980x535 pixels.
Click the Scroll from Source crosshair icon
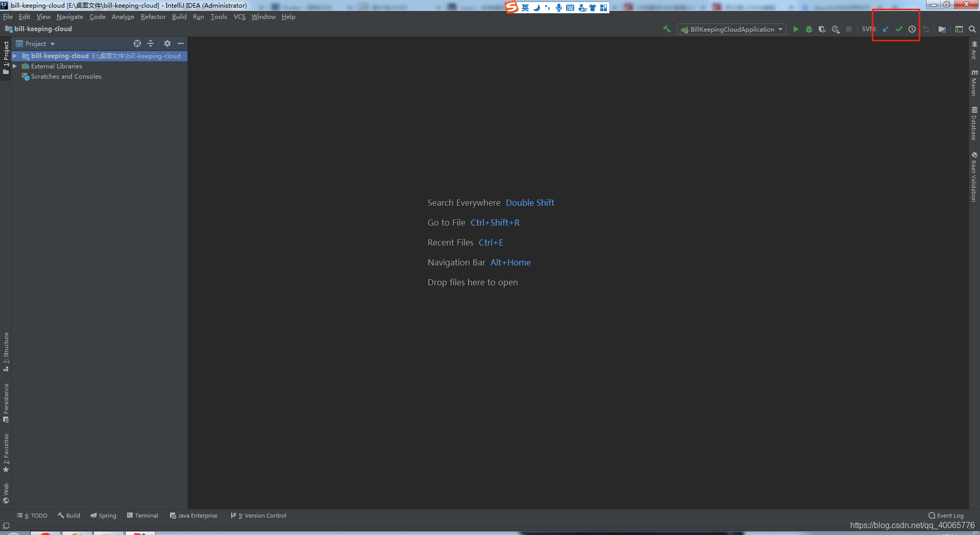coord(137,43)
